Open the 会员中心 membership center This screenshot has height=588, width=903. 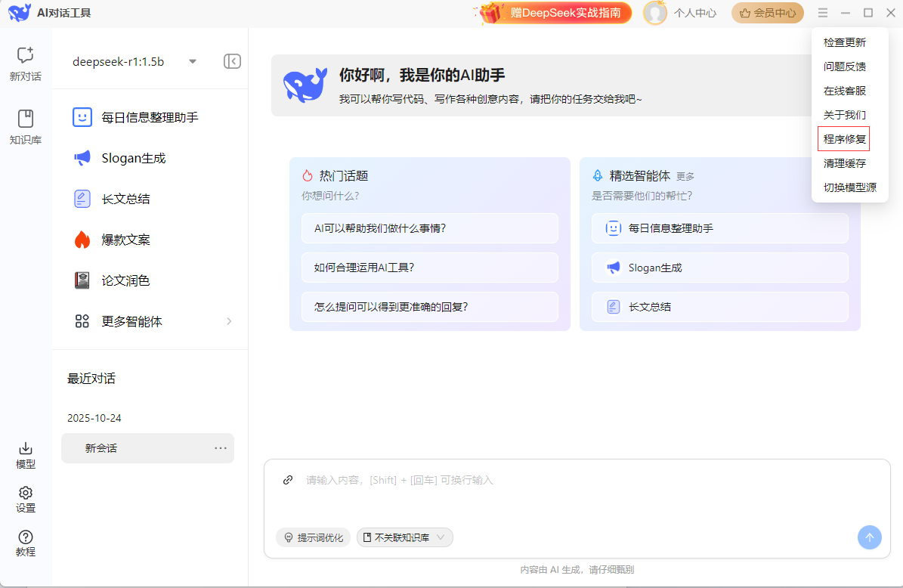767,12
